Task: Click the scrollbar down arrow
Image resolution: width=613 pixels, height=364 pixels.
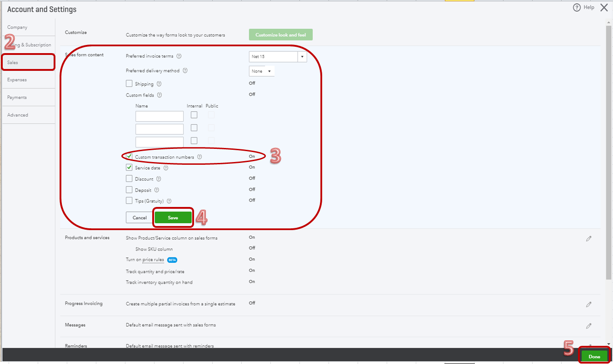Action: click(x=609, y=344)
